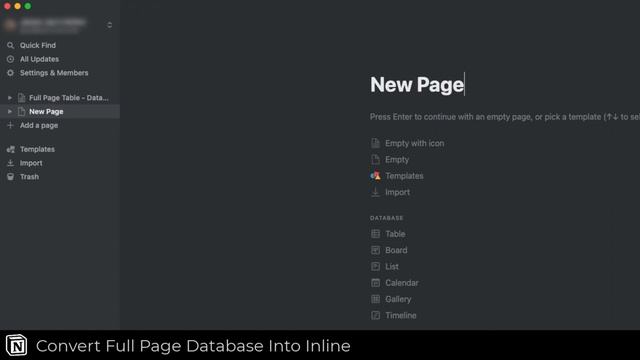
Task: Click the Empty page icon
Action: click(x=376, y=160)
